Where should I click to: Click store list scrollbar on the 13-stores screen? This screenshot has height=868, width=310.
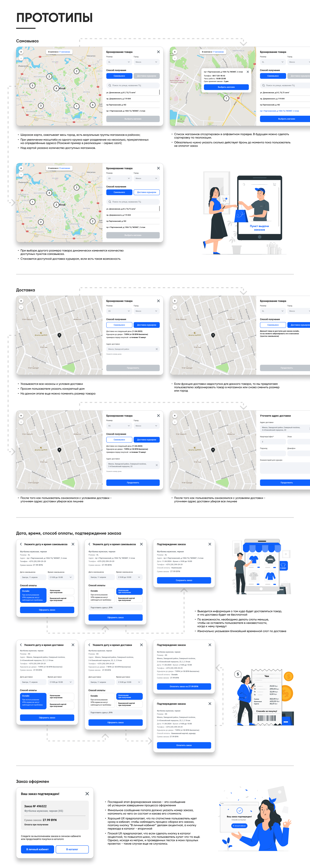[x=160, y=209]
